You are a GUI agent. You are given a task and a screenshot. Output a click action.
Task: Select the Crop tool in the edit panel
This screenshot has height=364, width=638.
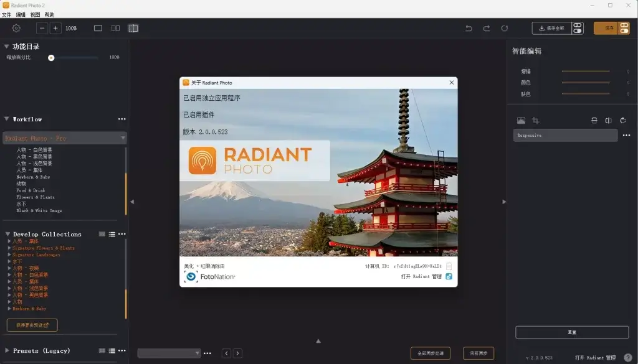pyautogui.click(x=536, y=120)
